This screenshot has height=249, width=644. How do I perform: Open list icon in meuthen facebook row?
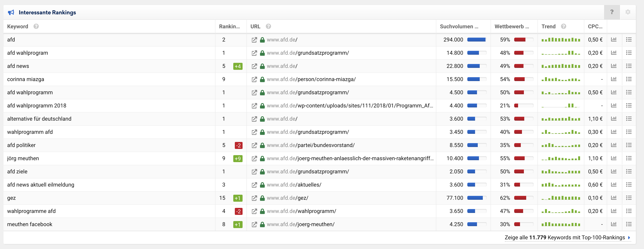629,224
